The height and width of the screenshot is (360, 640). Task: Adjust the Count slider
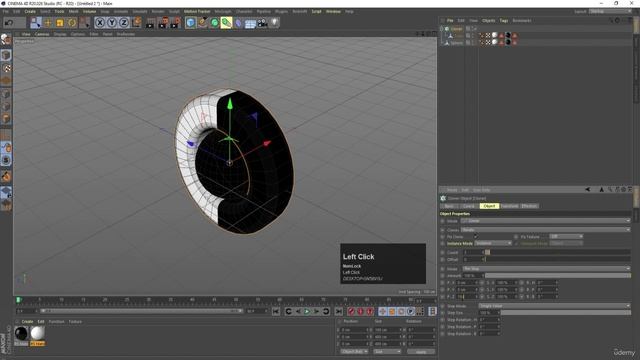(558, 252)
